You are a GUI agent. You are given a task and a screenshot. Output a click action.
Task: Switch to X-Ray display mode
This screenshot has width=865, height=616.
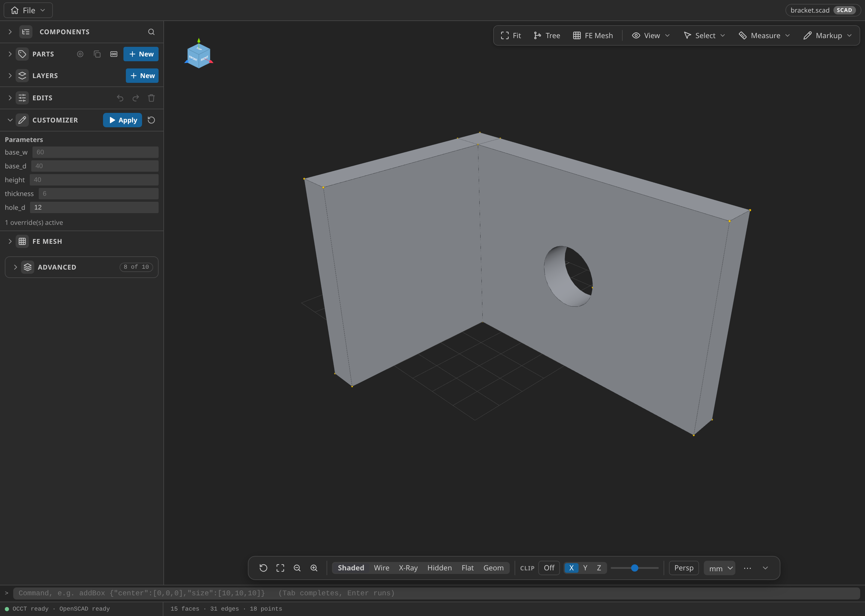(408, 568)
